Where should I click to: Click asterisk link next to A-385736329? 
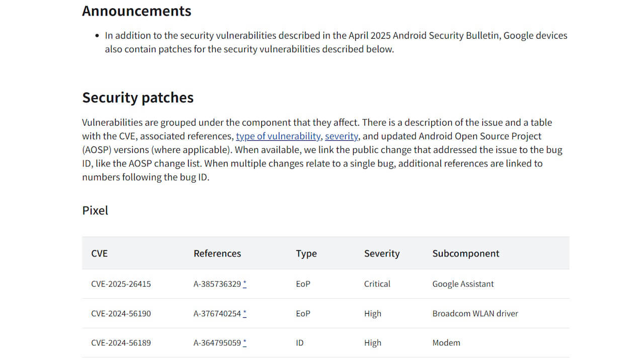click(245, 284)
